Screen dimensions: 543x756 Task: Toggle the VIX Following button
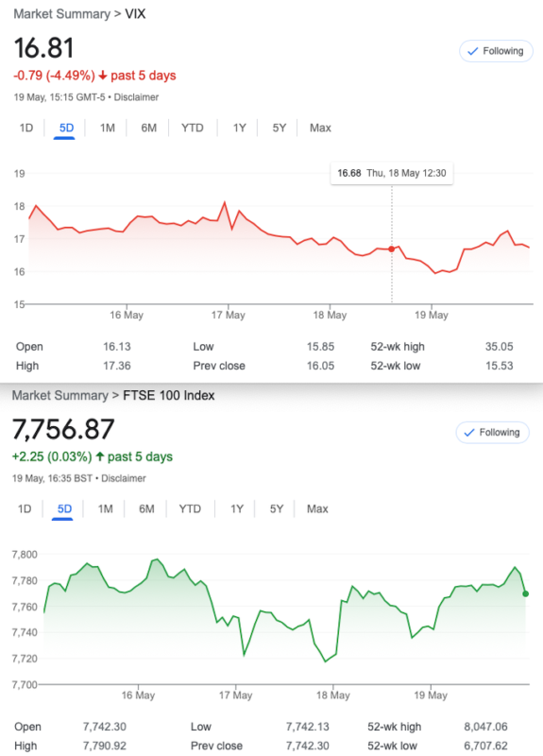tap(496, 51)
